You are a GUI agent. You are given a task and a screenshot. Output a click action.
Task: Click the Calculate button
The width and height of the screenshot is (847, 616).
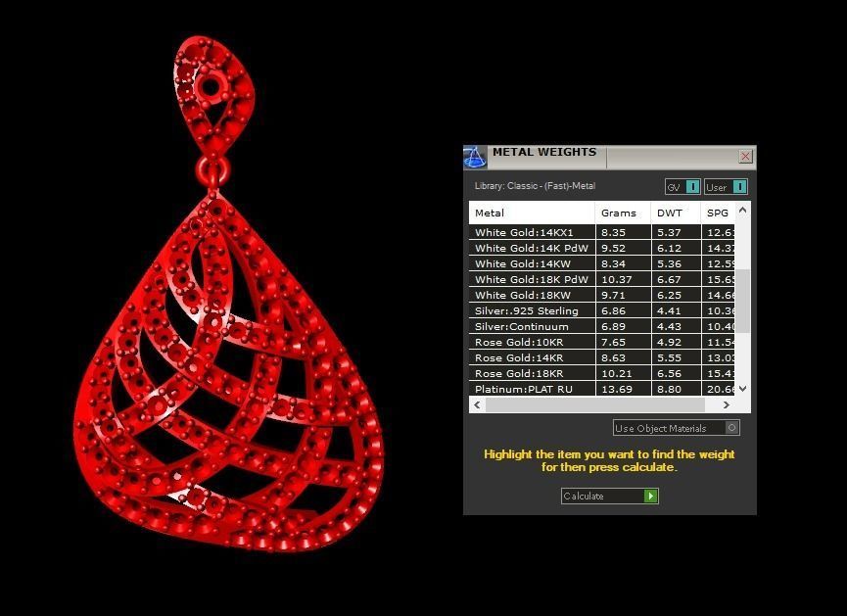click(x=609, y=497)
